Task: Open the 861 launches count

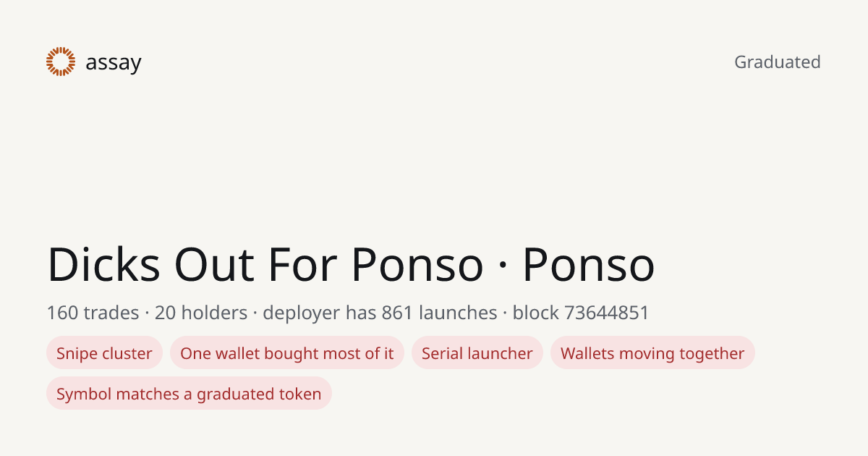Action: 439,313
